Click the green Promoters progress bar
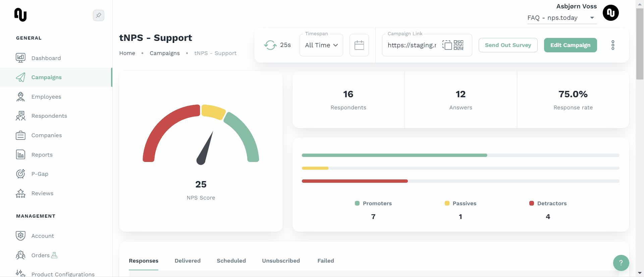 pyautogui.click(x=394, y=155)
